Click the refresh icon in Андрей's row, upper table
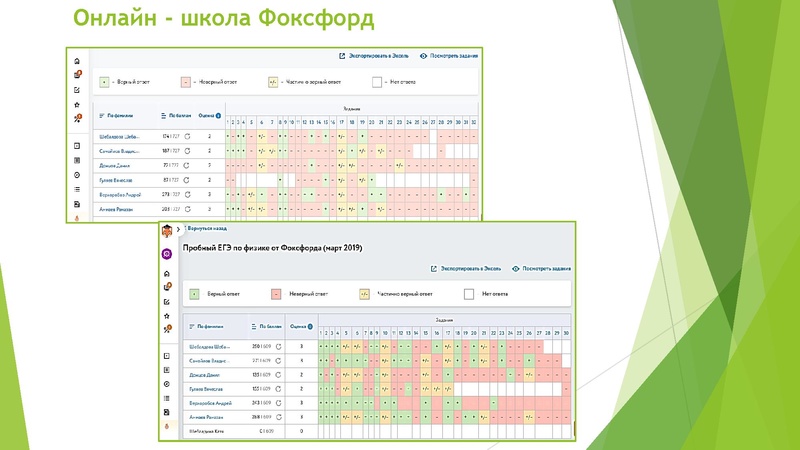The height and width of the screenshot is (450, 800). pos(189,193)
